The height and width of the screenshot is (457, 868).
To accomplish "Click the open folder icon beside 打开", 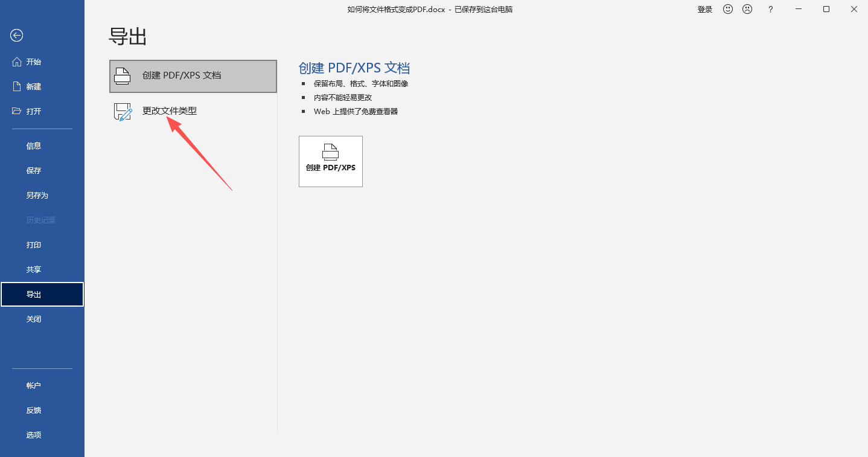I will pos(17,111).
